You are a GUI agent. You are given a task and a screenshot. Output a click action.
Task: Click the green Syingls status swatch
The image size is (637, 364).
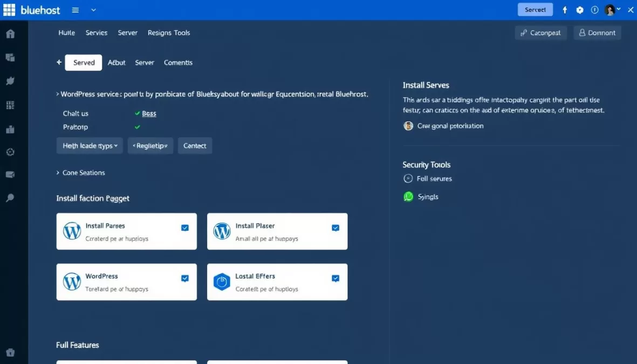point(408,196)
